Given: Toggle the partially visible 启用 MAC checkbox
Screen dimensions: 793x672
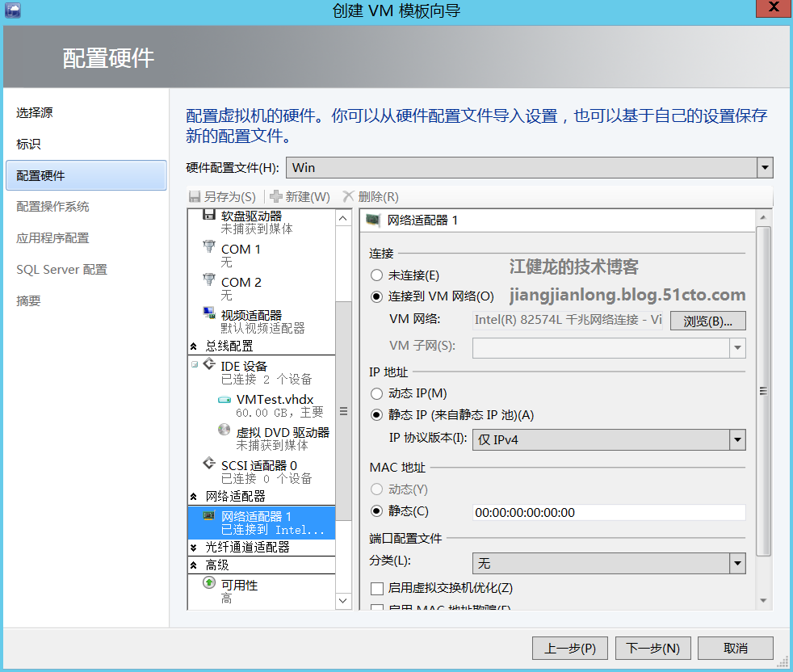Looking at the screenshot, I should tap(377, 607).
